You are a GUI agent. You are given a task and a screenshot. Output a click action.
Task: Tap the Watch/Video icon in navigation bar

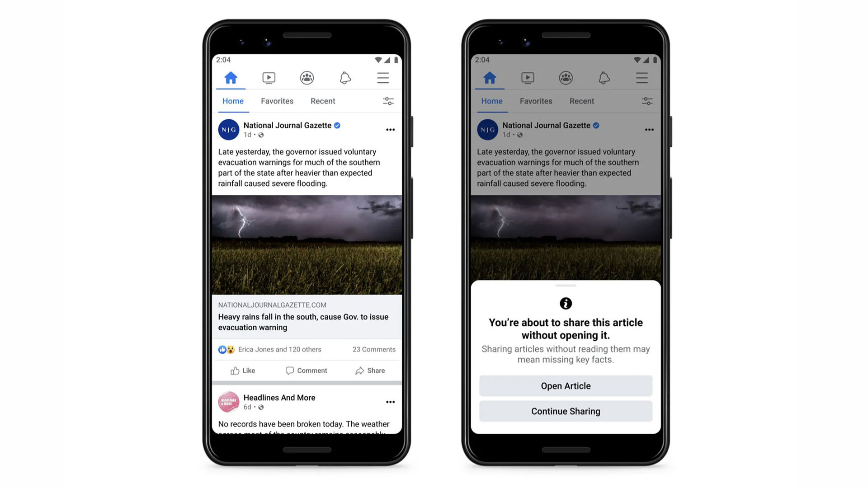click(268, 77)
